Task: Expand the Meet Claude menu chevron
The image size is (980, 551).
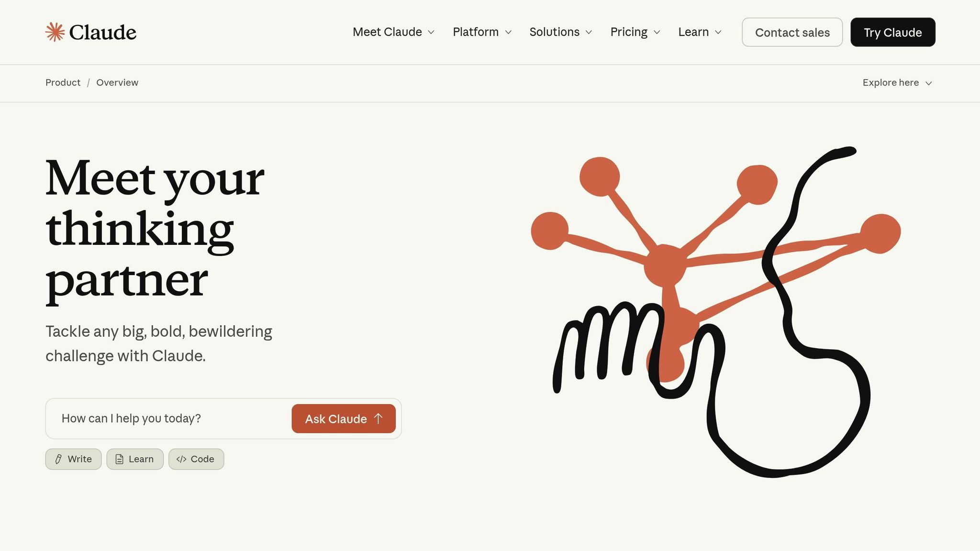Action: pyautogui.click(x=431, y=32)
